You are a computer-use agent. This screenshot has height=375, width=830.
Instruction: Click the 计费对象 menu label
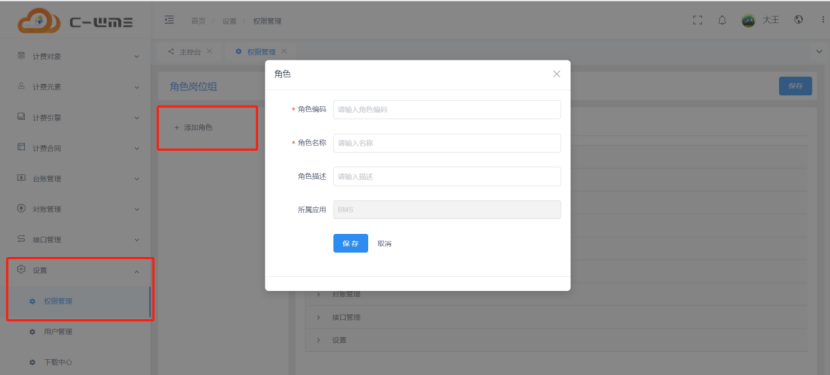tap(47, 57)
